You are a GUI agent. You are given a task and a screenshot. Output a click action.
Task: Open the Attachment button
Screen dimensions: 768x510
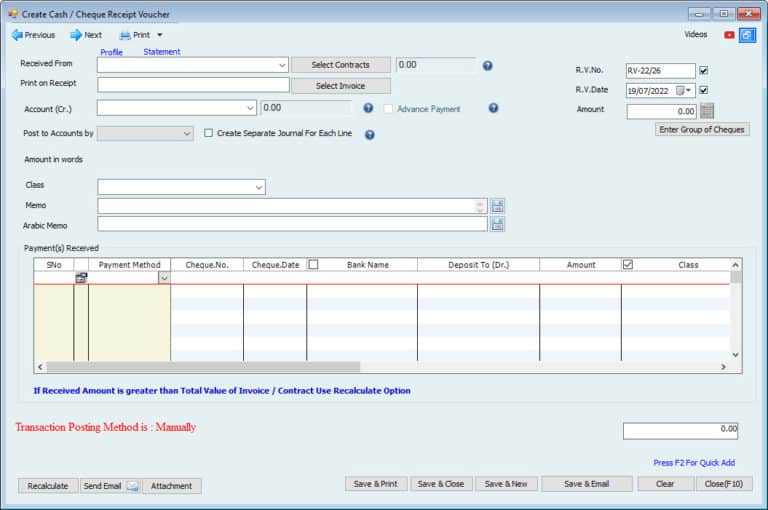click(171, 486)
